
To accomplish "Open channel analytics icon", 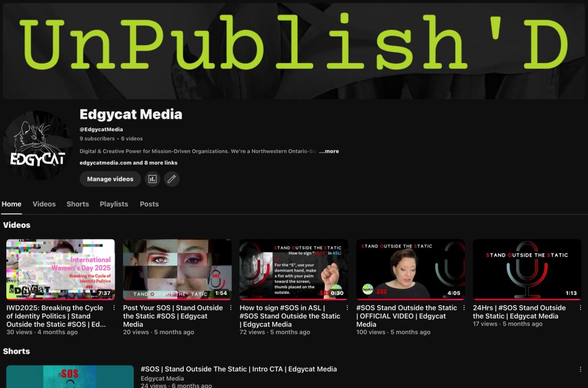I will click(152, 179).
